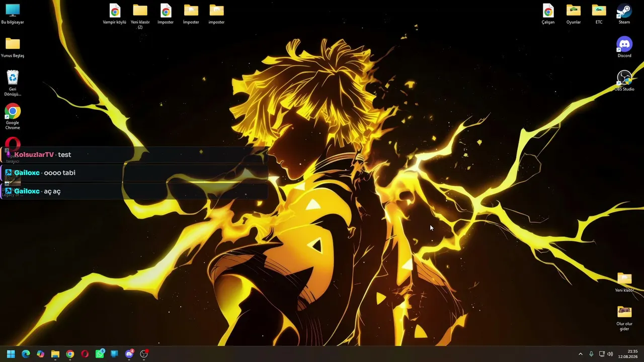Viewport: 644px width, 362px height.
Task: Open the İmposter folder icon
Action: click(x=191, y=14)
